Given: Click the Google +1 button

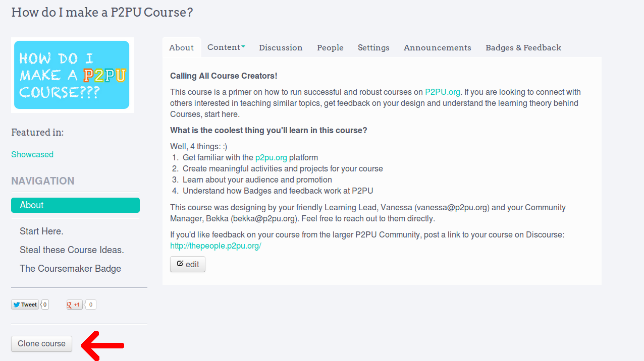Looking at the screenshot, I should tap(75, 305).
